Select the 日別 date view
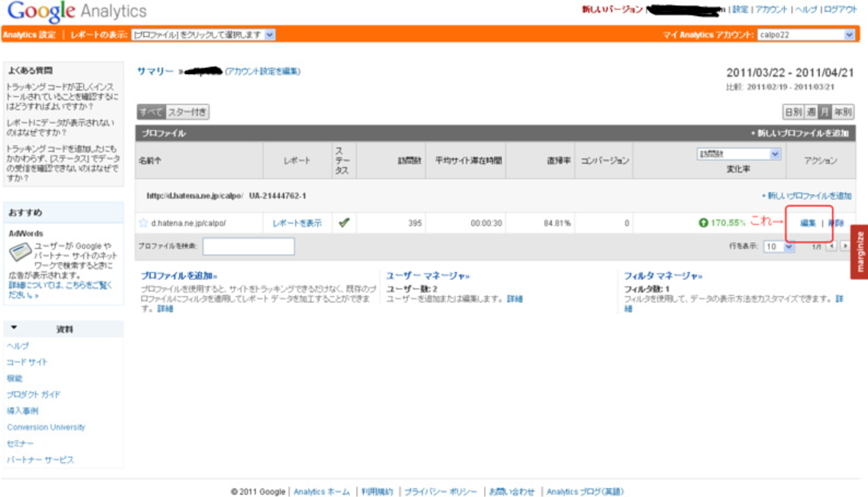The image size is (868, 497). [793, 112]
